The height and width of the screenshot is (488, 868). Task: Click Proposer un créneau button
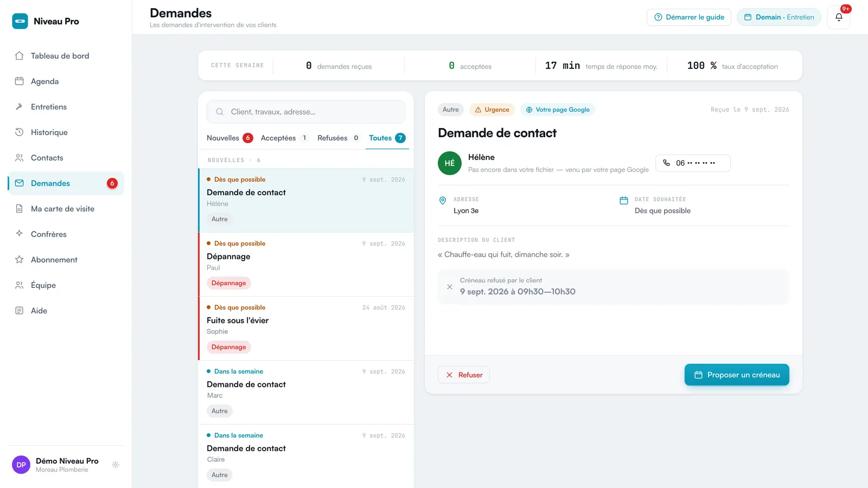coord(737,375)
